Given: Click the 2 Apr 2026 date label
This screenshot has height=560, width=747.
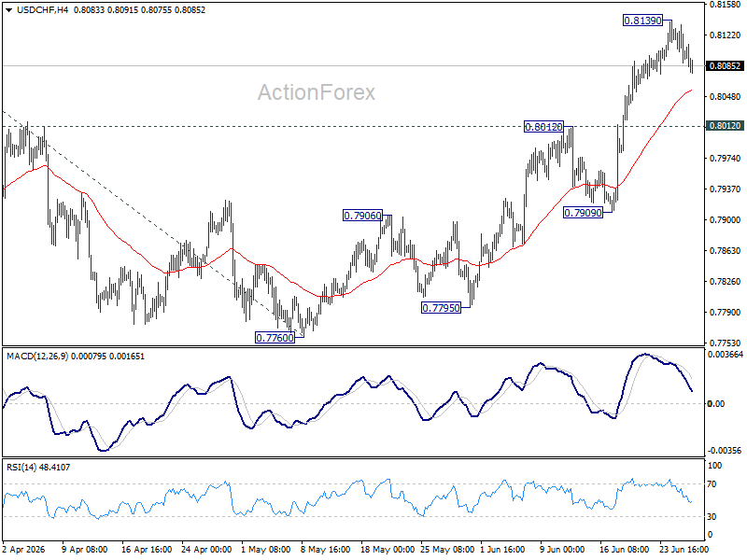Looking at the screenshot, I should click(24, 549).
